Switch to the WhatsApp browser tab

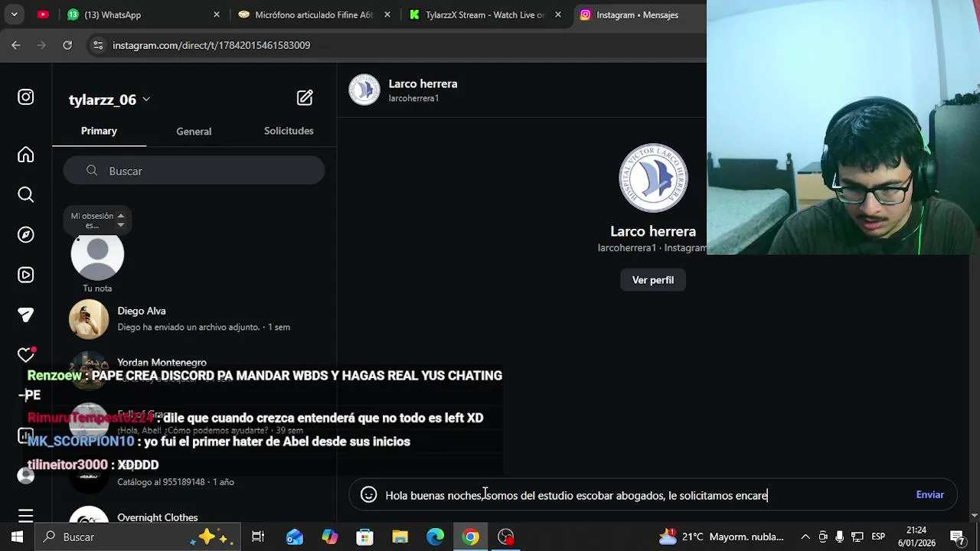point(142,15)
